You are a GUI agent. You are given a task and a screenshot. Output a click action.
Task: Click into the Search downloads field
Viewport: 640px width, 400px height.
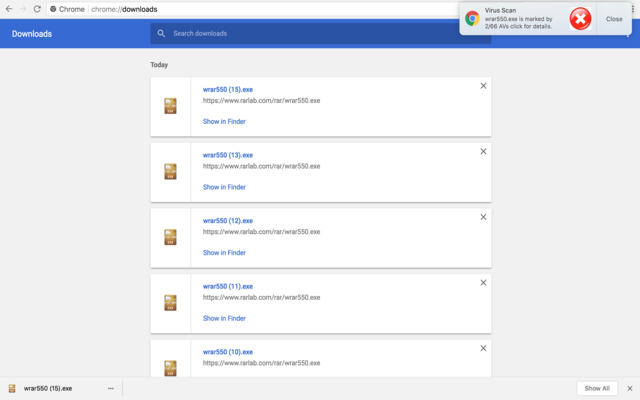pyautogui.click(x=320, y=33)
